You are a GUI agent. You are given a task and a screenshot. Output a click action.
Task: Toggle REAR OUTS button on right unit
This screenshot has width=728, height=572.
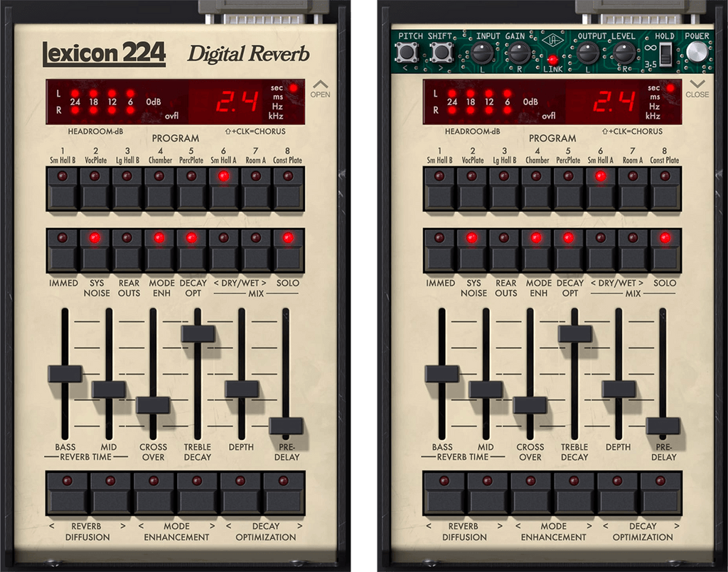(x=504, y=251)
